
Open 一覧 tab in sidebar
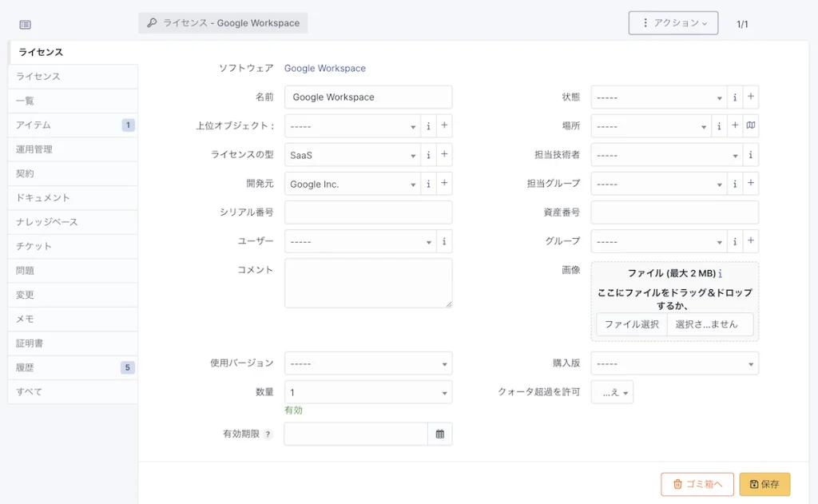coord(73,101)
